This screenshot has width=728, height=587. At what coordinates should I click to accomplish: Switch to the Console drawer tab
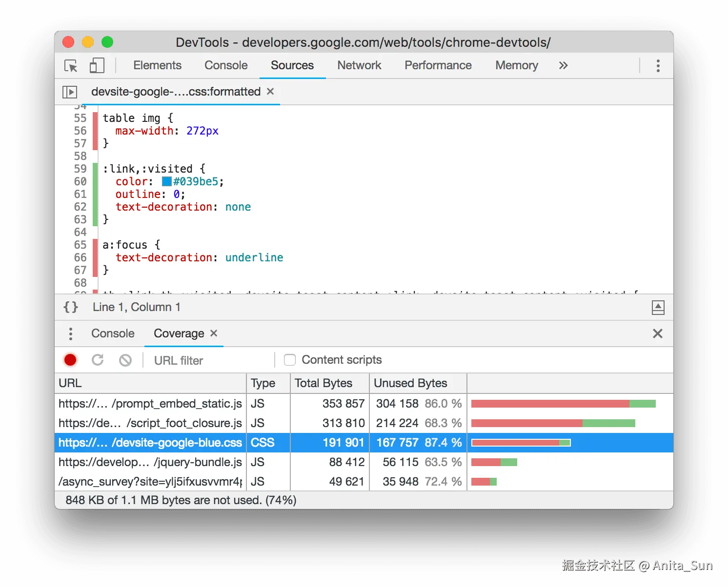[x=112, y=333]
